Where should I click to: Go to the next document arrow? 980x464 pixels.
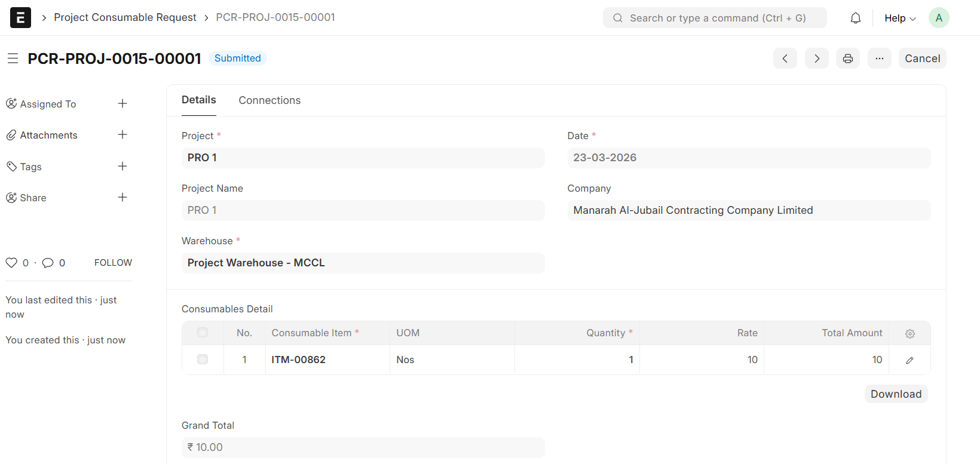pos(816,59)
